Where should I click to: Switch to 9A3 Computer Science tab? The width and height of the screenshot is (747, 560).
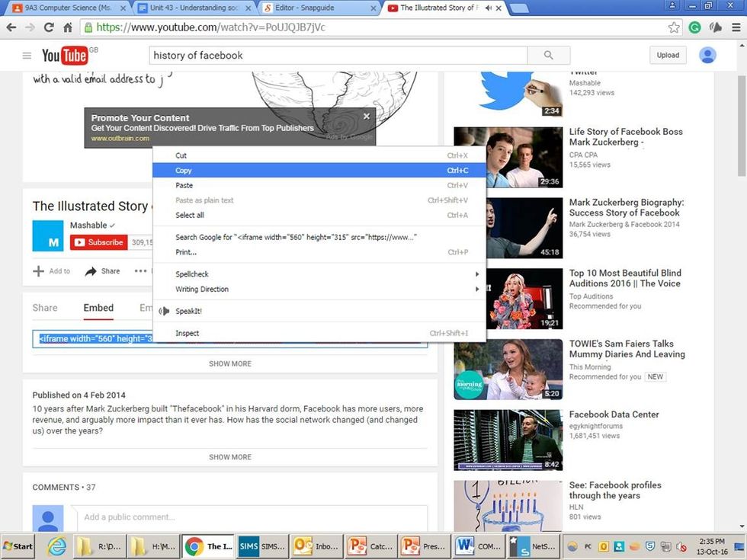67,8
